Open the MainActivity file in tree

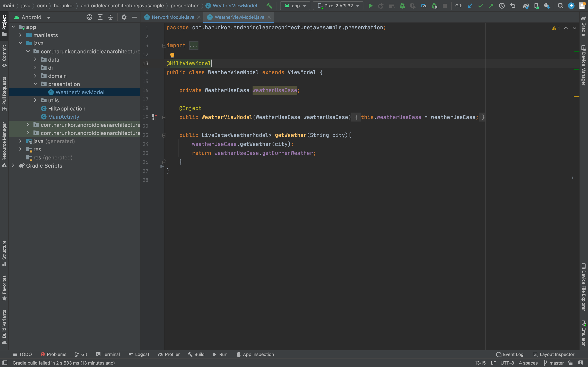pos(63,117)
